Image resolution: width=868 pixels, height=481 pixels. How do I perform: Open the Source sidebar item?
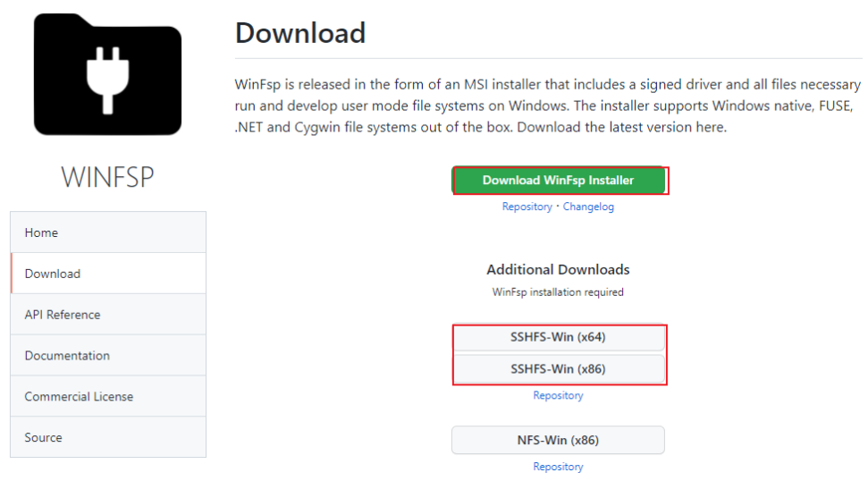[x=108, y=437]
